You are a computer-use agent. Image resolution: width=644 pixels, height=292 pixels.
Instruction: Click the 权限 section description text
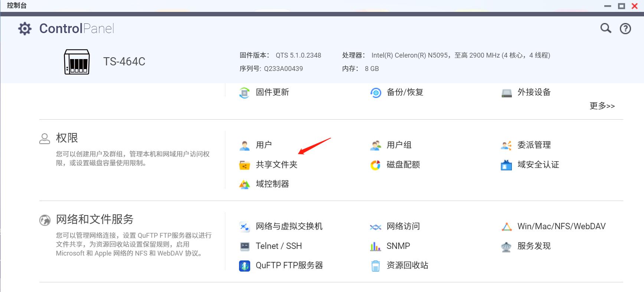pyautogui.click(x=133, y=159)
